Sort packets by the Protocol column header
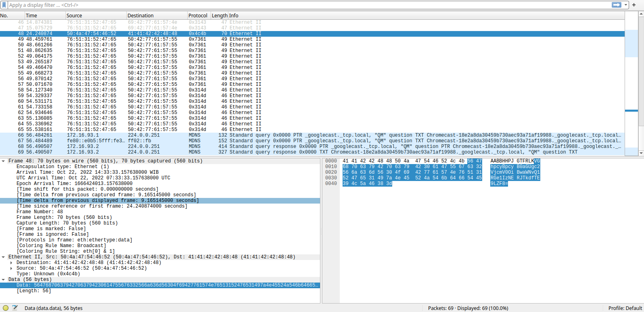This screenshot has height=312, width=644. click(x=198, y=16)
